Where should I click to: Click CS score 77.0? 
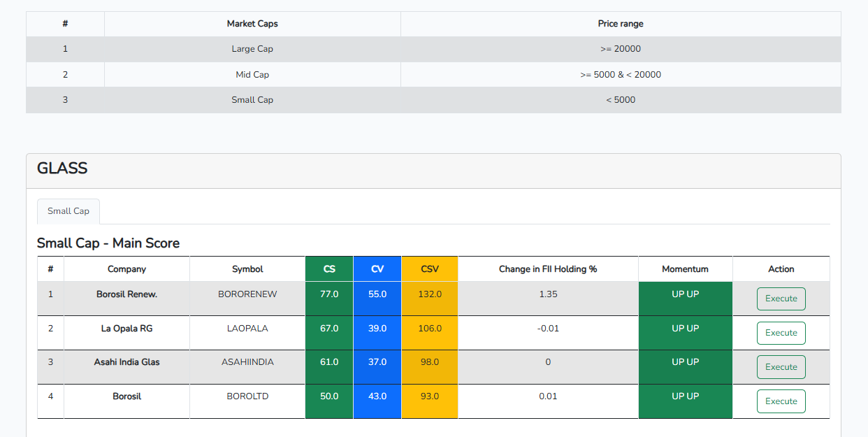pos(329,294)
